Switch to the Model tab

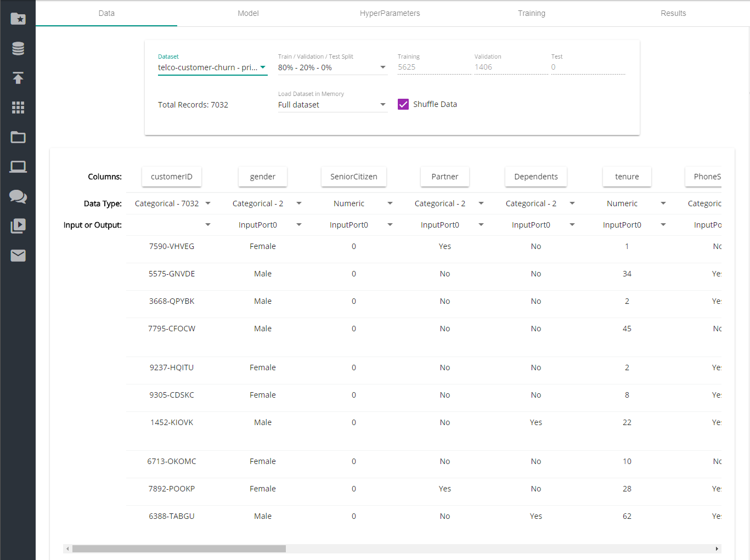(248, 13)
